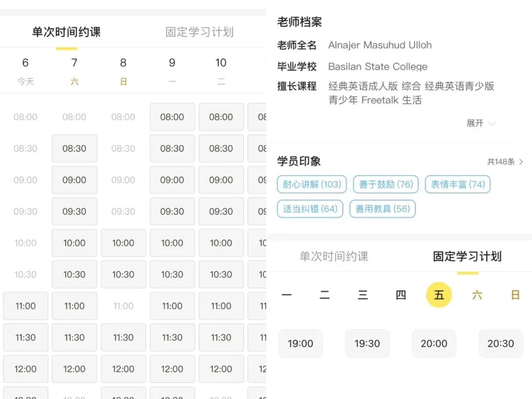Image resolution: width=532 pixels, height=399 pixels.
Task: Book 09:30 slot on day 7
Action: coord(74,212)
